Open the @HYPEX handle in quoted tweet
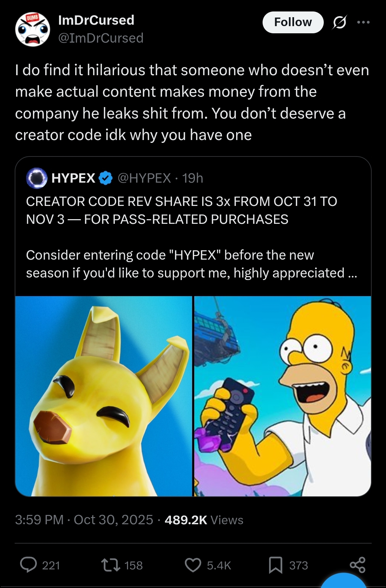This screenshot has width=386, height=588. (144, 178)
